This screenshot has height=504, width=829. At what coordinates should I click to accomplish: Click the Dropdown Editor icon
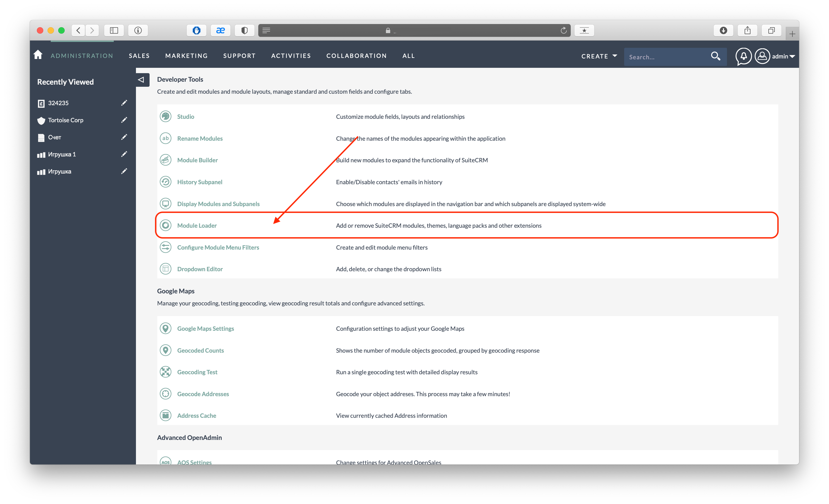pyautogui.click(x=166, y=269)
